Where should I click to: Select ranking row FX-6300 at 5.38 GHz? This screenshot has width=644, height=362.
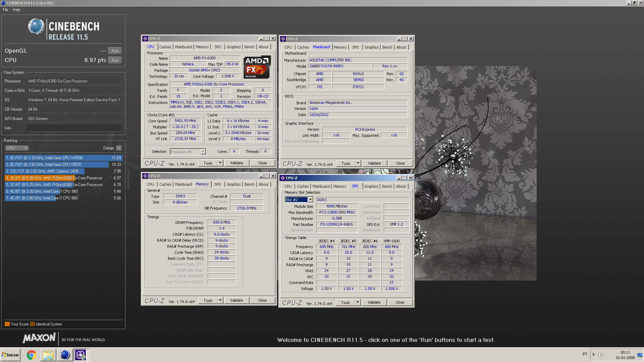[63, 178]
